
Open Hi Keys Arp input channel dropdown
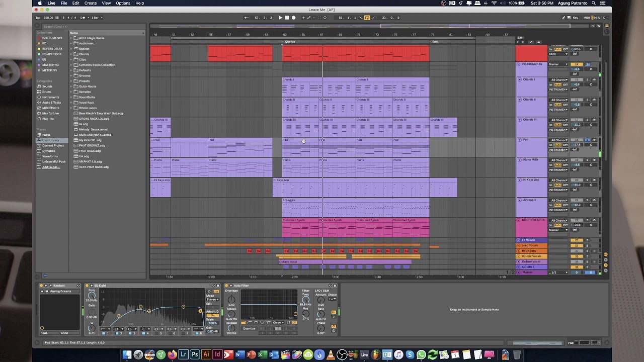click(x=559, y=180)
